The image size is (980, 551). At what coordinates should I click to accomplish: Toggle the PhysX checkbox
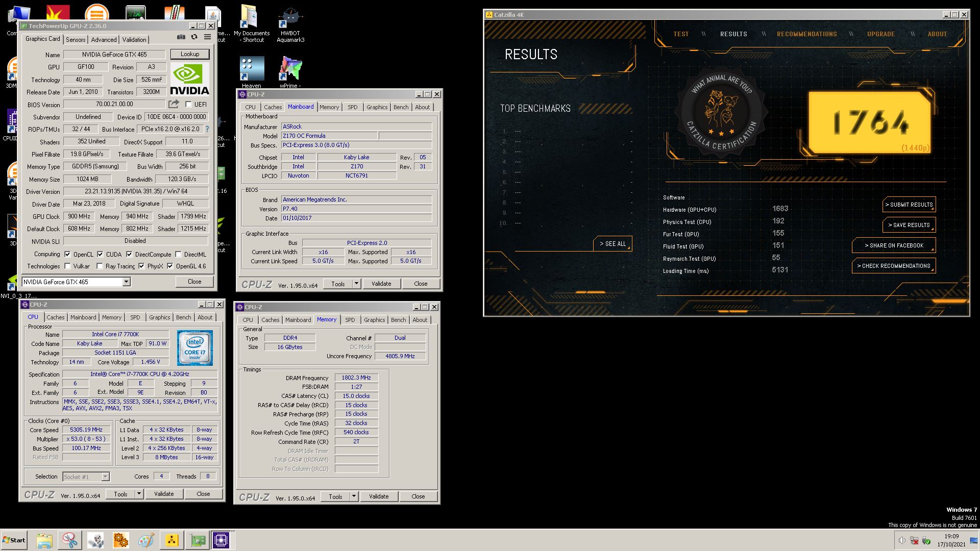click(141, 266)
